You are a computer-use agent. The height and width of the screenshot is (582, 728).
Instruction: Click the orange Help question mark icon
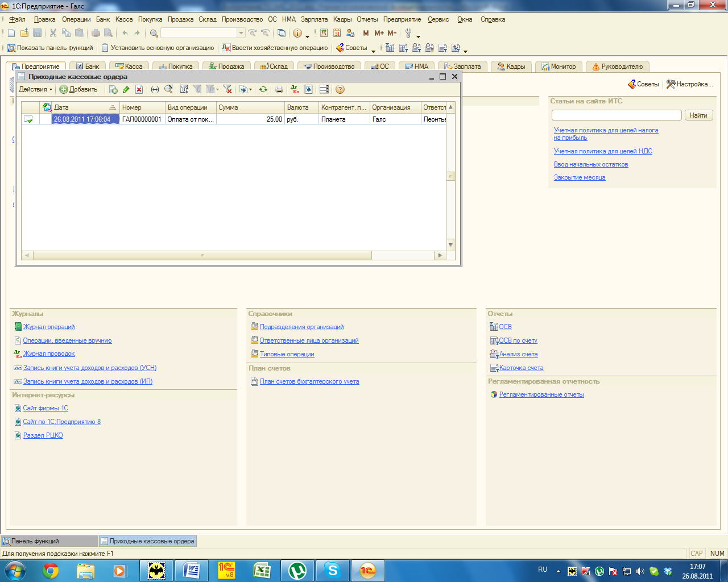[x=340, y=89]
